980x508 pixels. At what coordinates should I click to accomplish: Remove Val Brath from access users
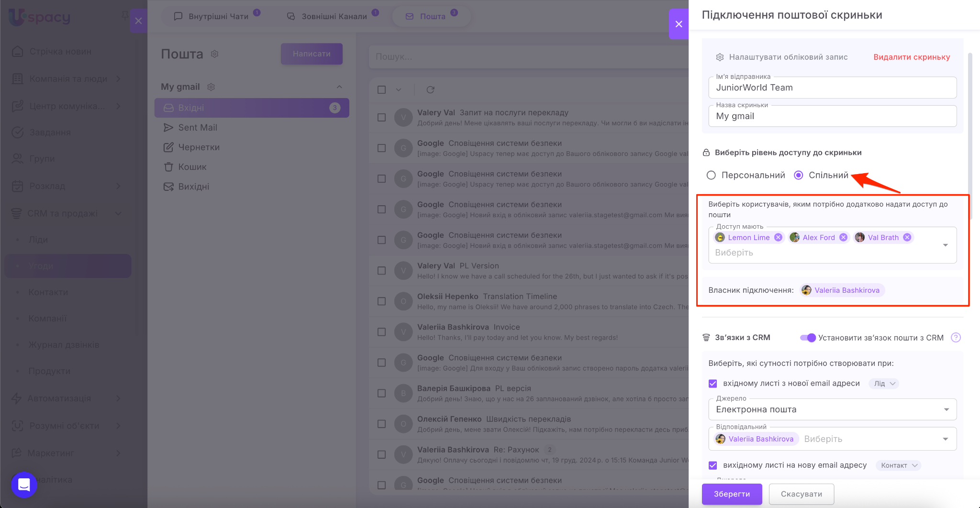tap(907, 237)
